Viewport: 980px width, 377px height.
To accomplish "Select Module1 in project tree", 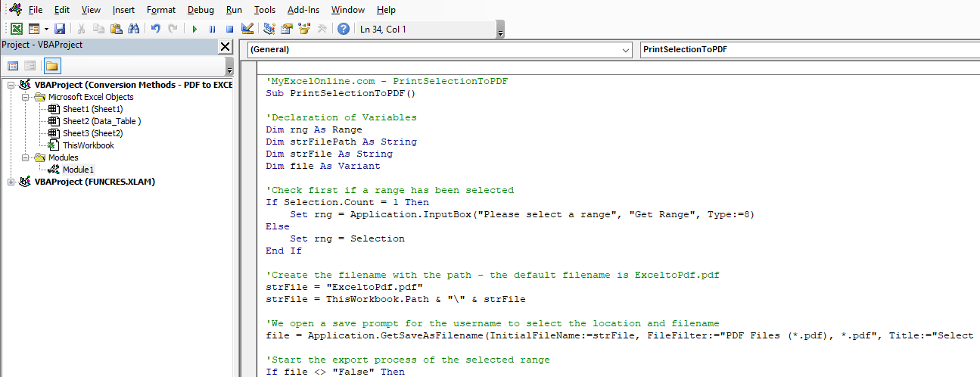I will tap(79, 170).
